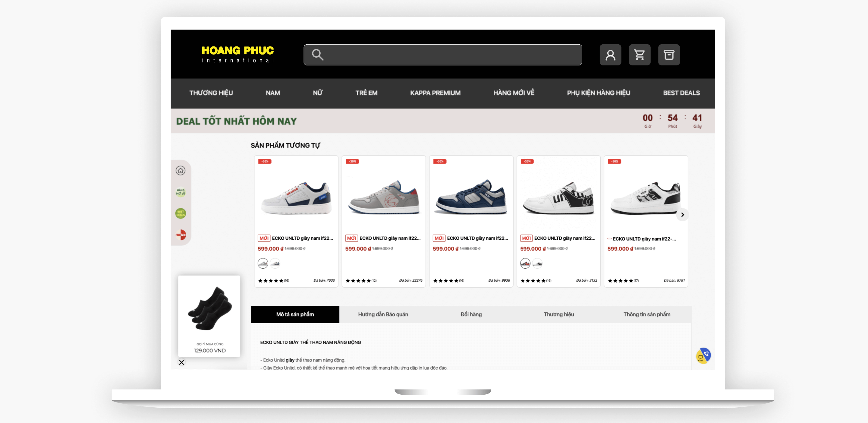
Task: Select first color variant of first shoe
Action: click(x=263, y=263)
